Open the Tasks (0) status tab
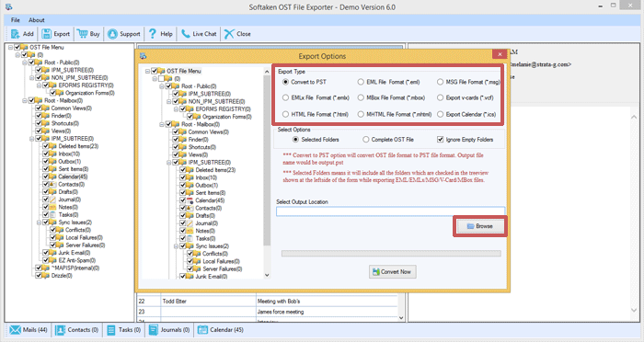644x342 pixels. click(x=123, y=330)
